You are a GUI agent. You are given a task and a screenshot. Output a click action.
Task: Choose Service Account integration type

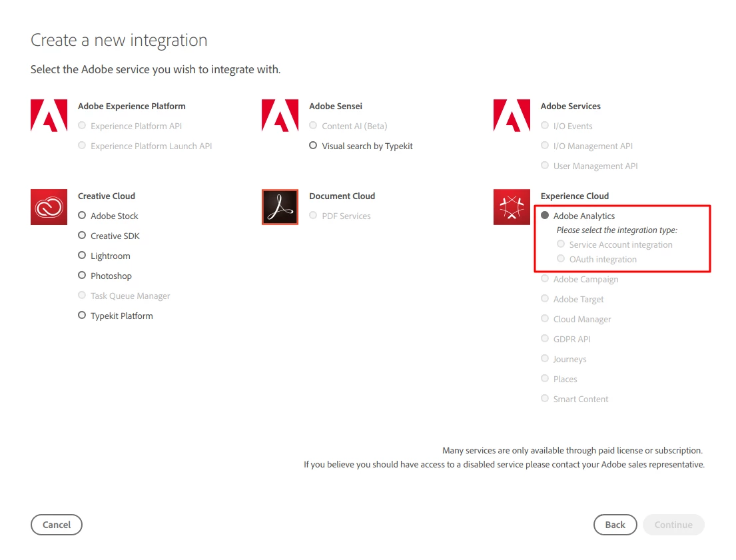(x=560, y=244)
